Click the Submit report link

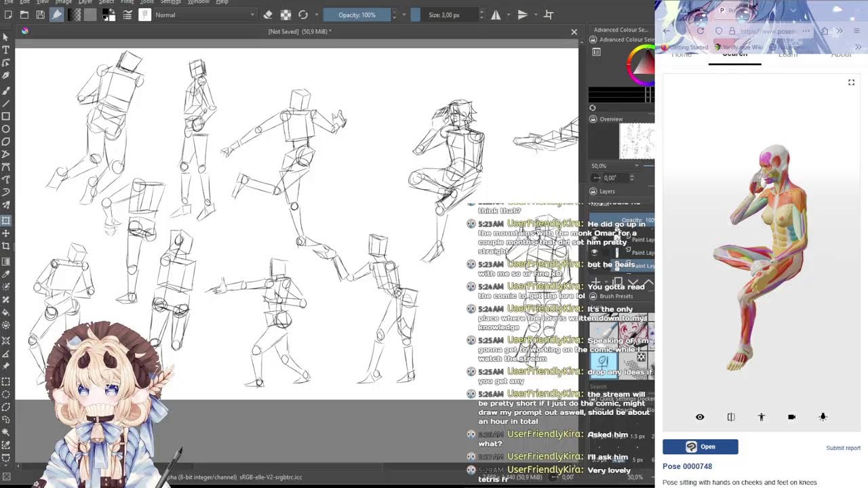pos(843,448)
